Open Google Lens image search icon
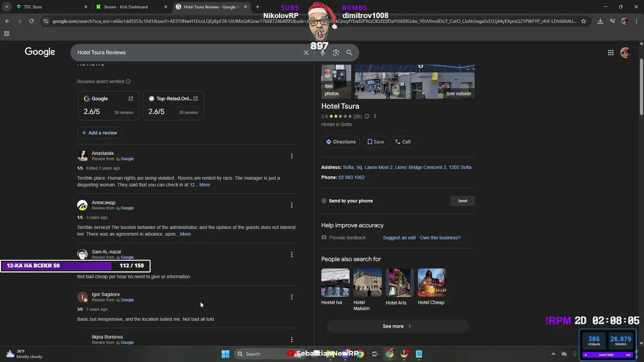Screen dimensions: 644x362 (336, 52)
